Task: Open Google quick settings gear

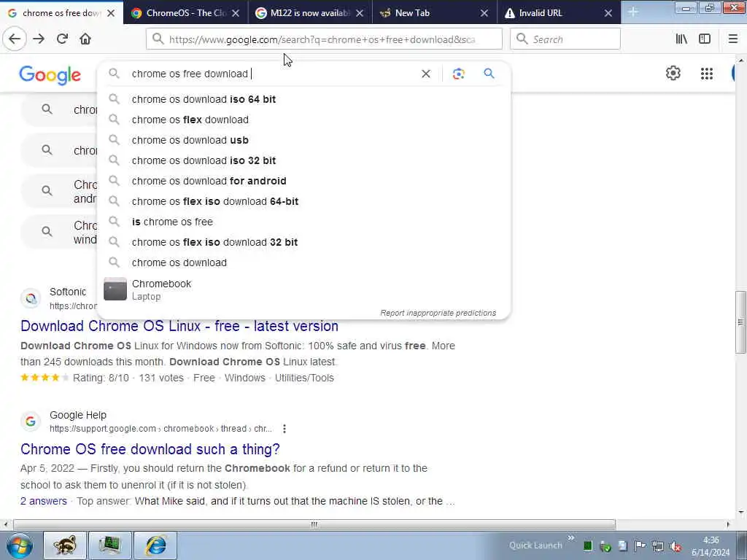Action: 673,74
